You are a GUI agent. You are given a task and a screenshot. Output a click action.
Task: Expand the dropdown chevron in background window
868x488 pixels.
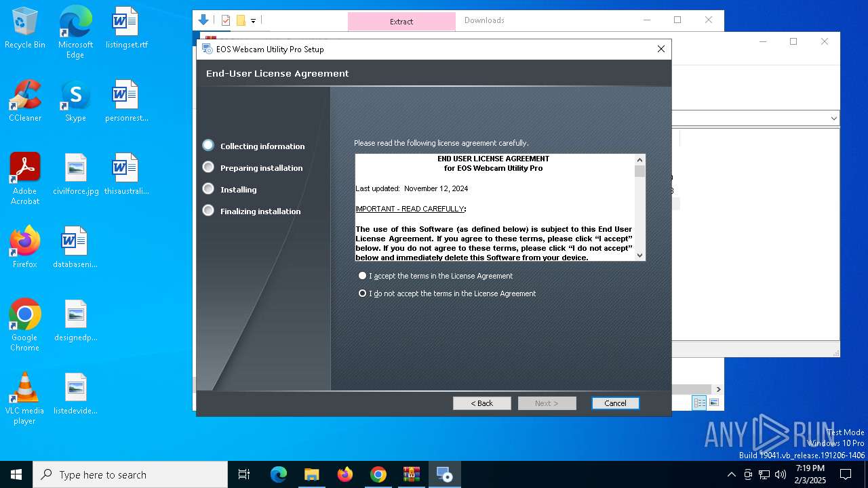(833, 119)
